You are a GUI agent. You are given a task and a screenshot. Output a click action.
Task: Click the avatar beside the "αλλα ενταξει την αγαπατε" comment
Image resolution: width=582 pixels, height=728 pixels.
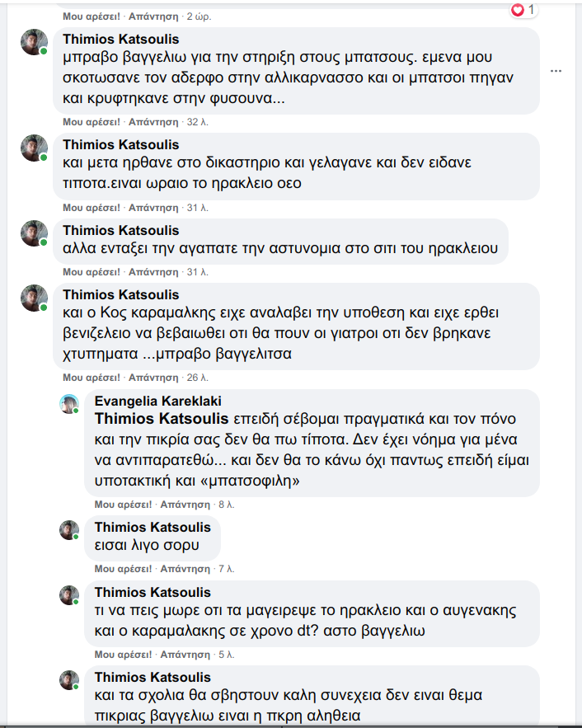[34, 233]
